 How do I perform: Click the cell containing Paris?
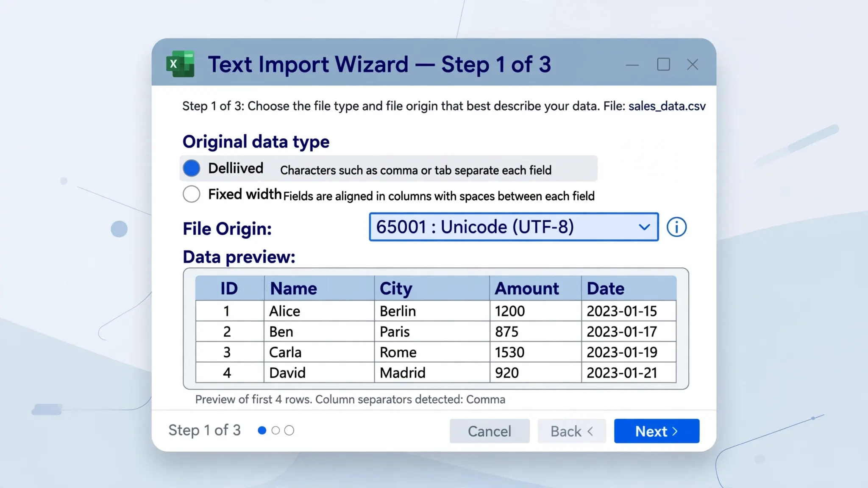[x=432, y=331]
